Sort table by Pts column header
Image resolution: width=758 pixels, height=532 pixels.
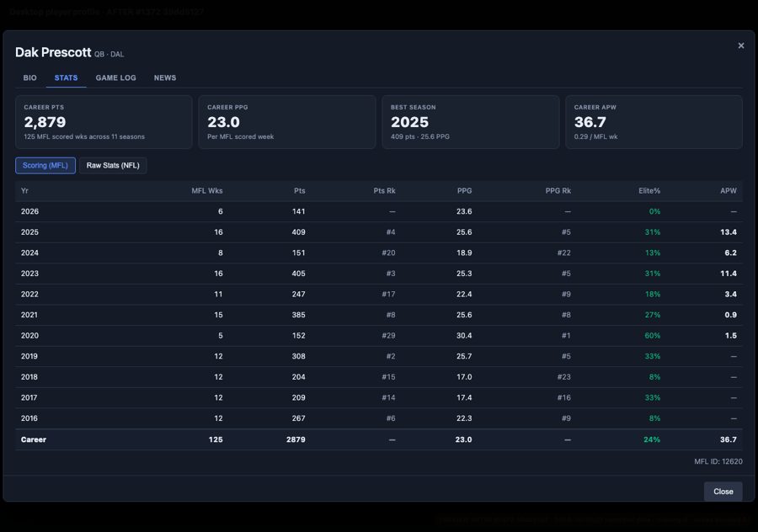[299, 191]
